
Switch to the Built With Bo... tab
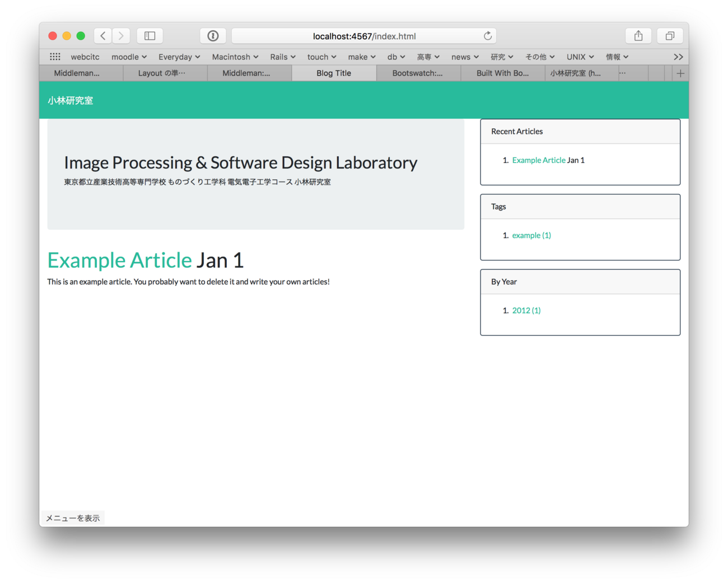(x=503, y=73)
